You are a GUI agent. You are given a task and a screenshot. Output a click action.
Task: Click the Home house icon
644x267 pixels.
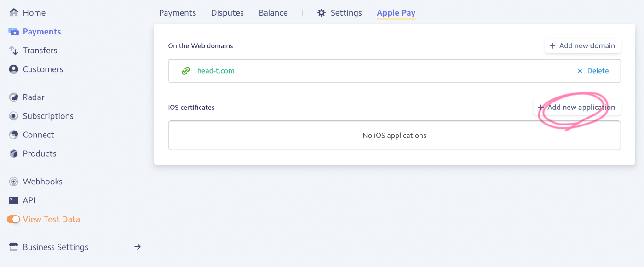coord(14,12)
